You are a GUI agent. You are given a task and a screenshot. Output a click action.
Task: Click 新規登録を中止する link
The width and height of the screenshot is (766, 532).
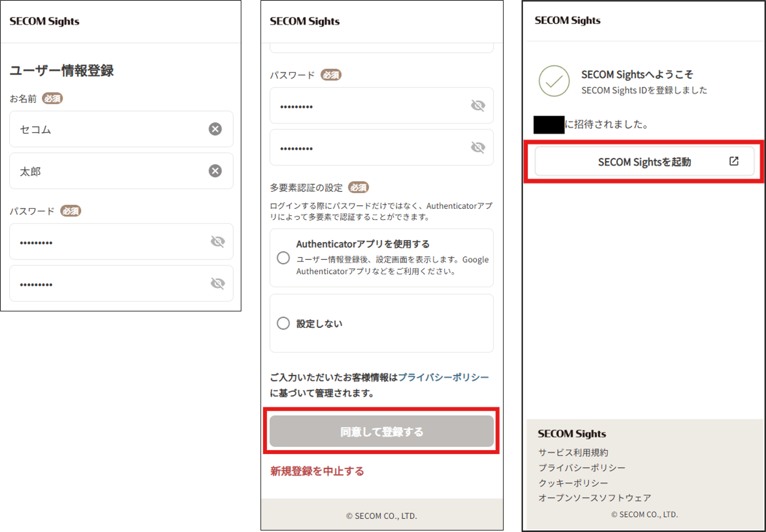coord(317,471)
